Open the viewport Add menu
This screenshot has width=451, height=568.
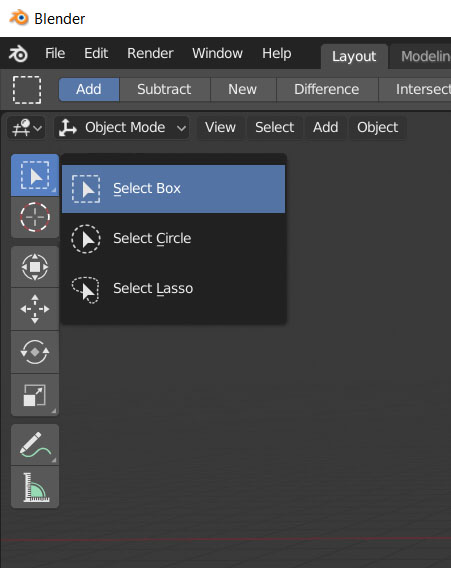326,128
